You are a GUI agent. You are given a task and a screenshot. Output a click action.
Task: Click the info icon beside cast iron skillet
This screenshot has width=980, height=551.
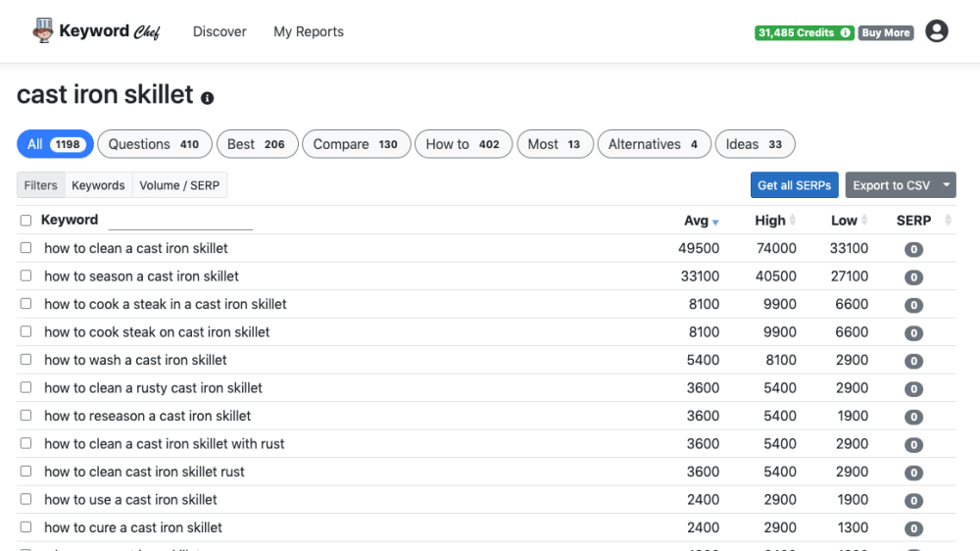click(x=208, y=98)
